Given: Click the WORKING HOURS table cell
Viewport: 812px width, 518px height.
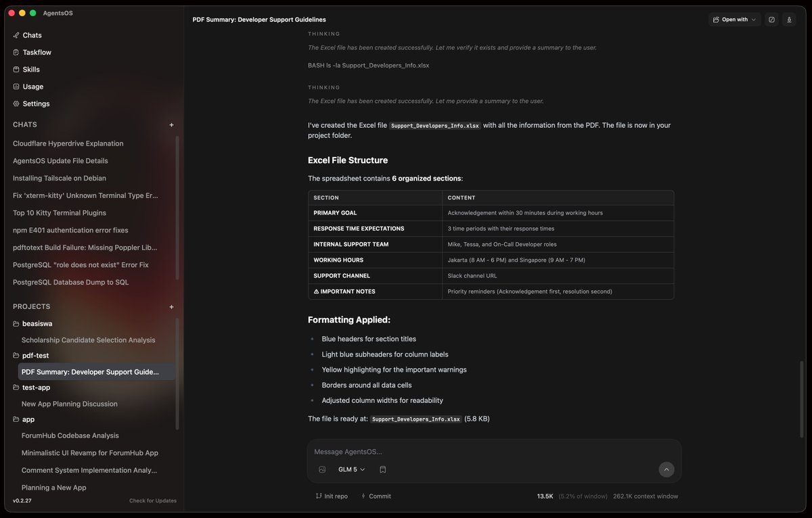Looking at the screenshot, I should 375,260.
